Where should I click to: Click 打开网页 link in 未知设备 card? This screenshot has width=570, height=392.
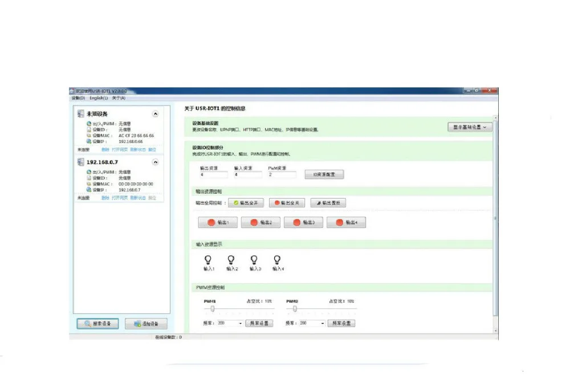[x=120, y=150]
